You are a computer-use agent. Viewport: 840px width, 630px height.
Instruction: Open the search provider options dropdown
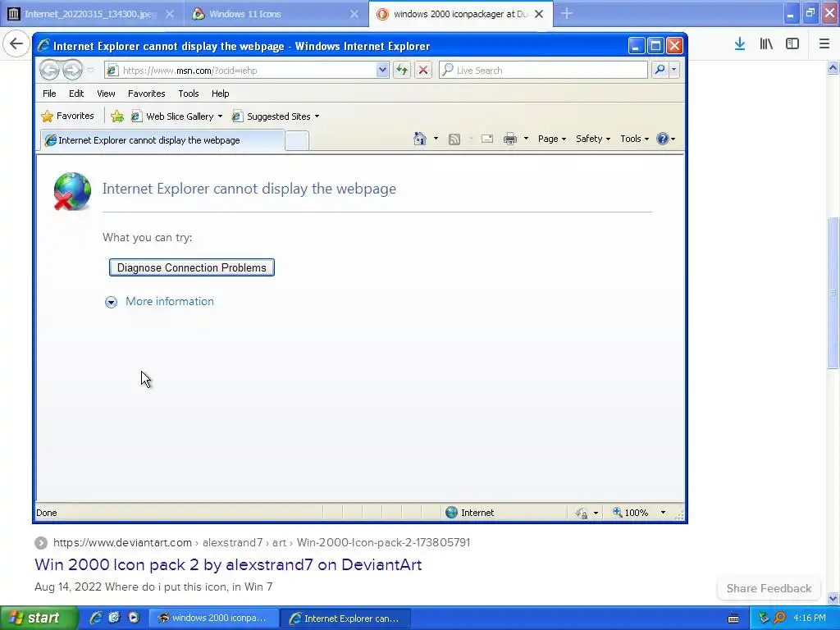(x=674, y=71)
